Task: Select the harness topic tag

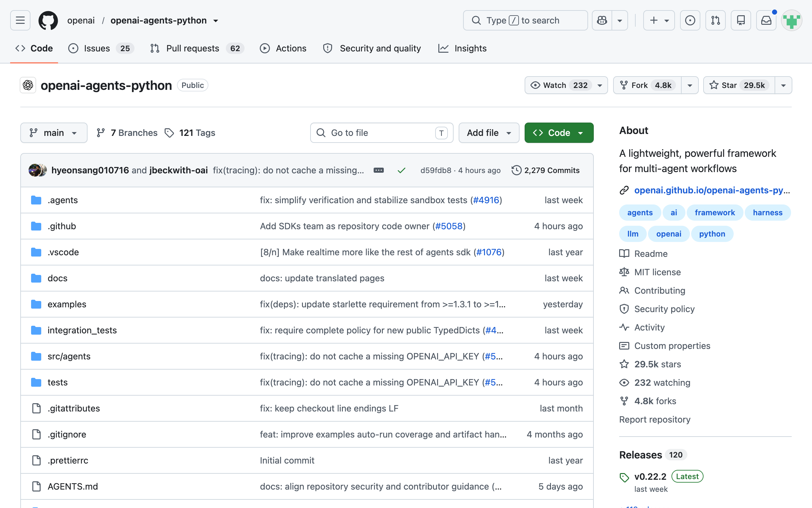Action: pos(768,213)
